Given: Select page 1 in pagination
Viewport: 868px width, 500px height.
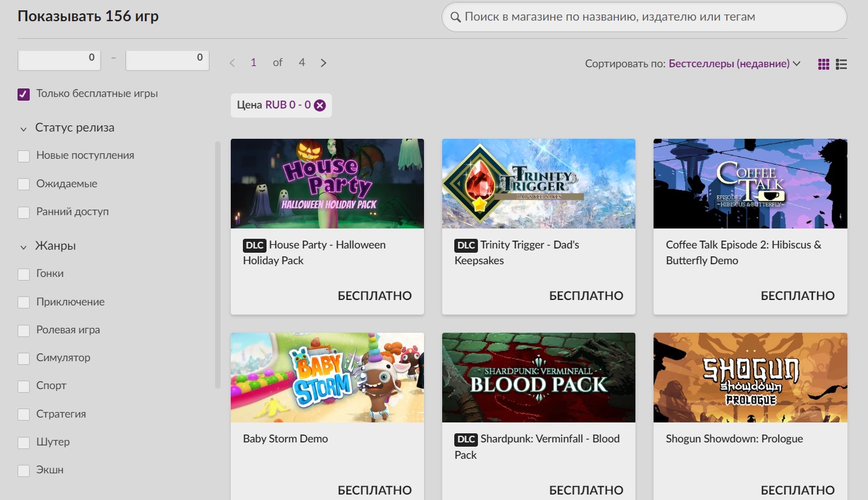Looking at the screenshot, I should click(x=253, y=62).
